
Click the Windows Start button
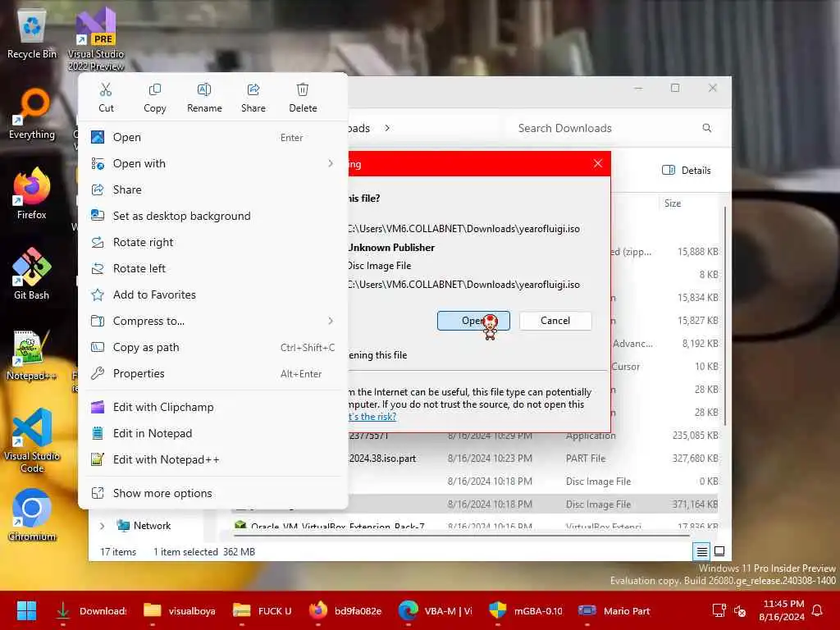(26, 610)
